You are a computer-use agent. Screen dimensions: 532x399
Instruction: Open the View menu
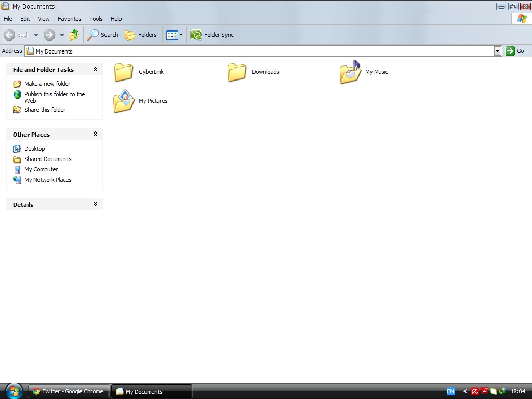[44, 19]
